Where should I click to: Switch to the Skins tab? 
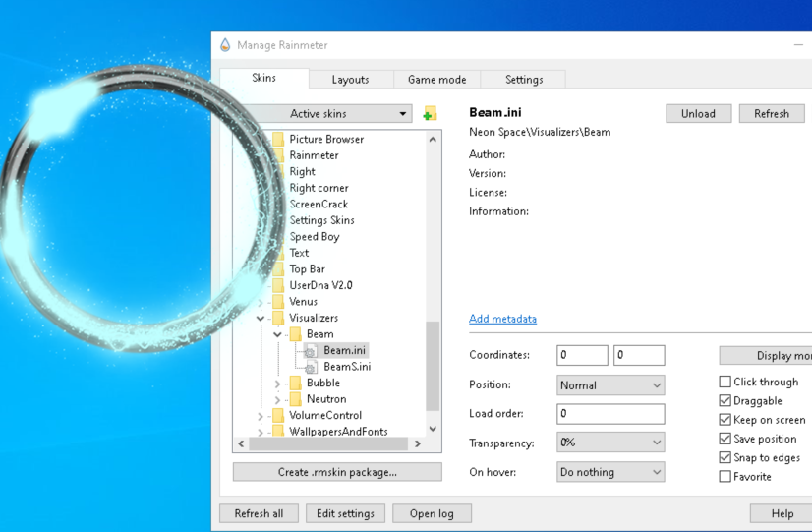point(264,78)
